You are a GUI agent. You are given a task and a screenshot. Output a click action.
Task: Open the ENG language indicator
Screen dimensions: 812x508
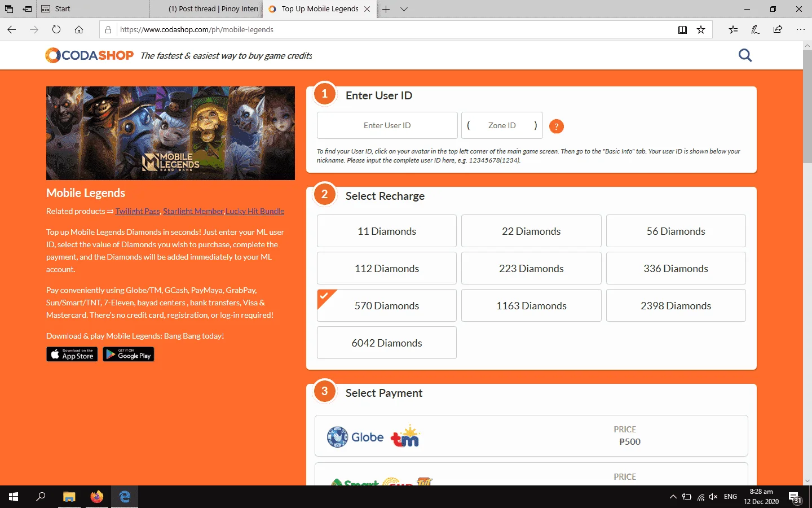tap(730, 497)
